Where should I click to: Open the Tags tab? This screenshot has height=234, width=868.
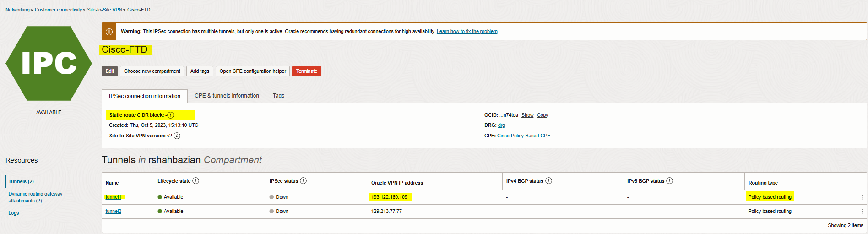pos(278,96)
